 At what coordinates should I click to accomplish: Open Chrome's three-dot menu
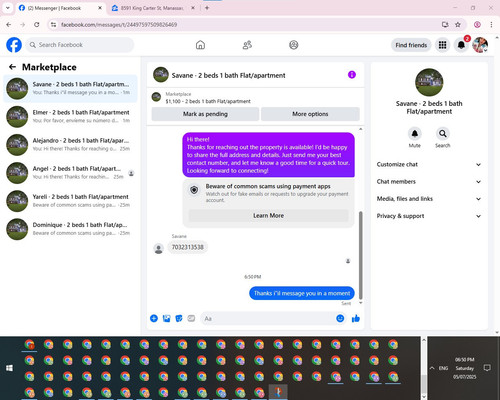491,24
